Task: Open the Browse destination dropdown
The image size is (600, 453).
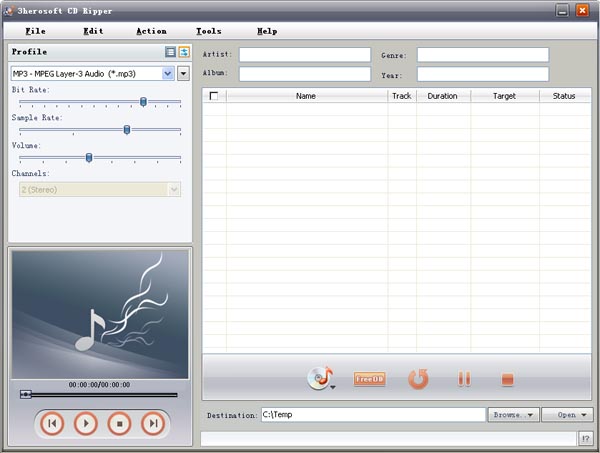Action: pyautogui.click(x=514, y=414)
